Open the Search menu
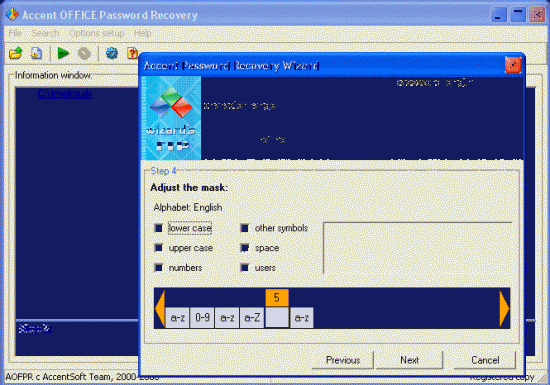This screenshot has height=385, width=550. click(45, 33)
